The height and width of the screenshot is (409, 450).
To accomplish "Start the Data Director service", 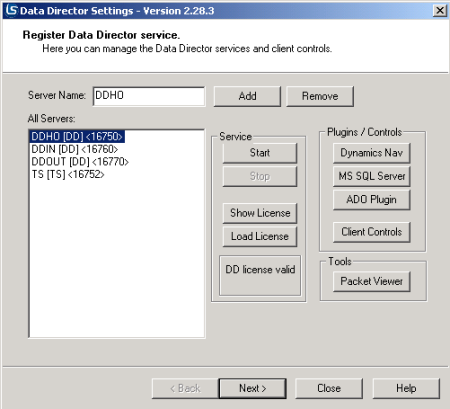I will tap(260, 153).
